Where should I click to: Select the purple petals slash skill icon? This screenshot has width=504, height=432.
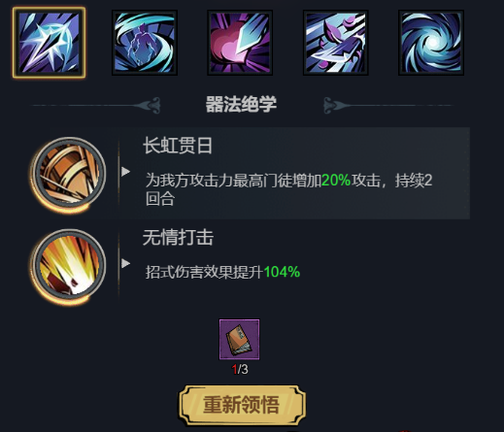[x=336, y=43]
